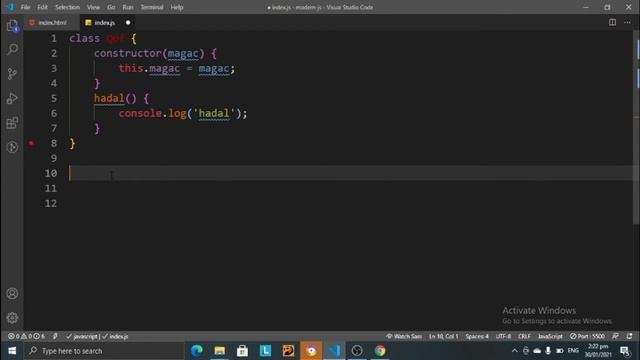Open the Help menu

click(x=177, y=7)
